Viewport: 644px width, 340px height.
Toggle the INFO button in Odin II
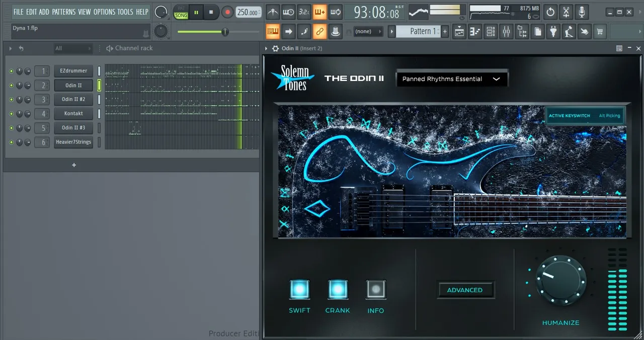coord(376,289)
